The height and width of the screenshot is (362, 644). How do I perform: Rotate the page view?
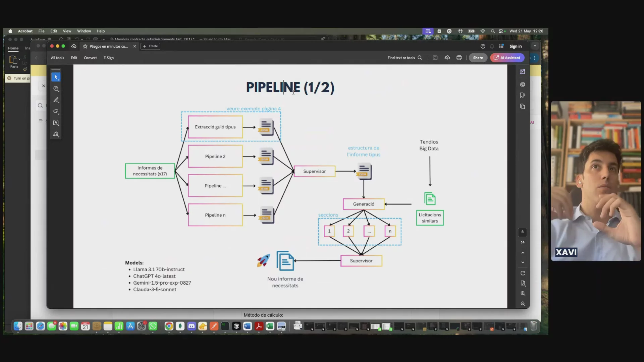pos(523,273)
